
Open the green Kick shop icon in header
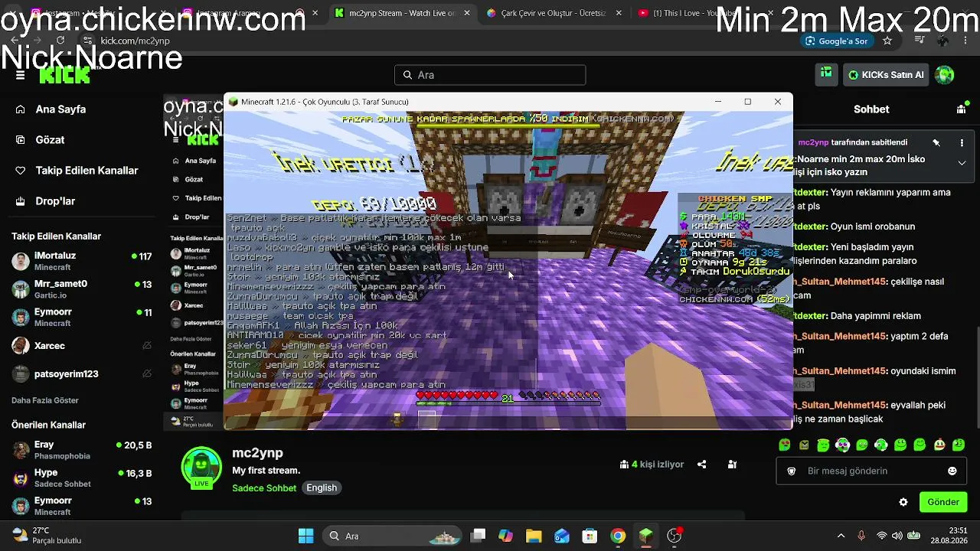(826, 74)
